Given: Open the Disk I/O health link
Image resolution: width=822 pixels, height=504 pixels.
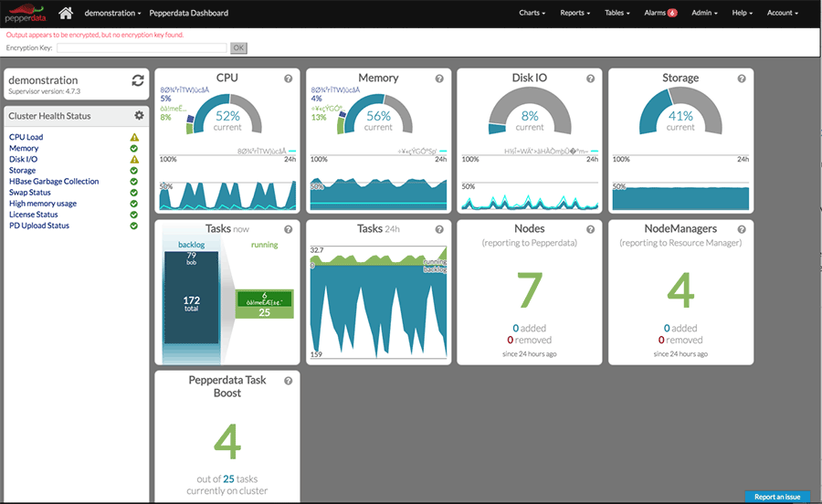Looking at the screenshot, I should (23, 159).
